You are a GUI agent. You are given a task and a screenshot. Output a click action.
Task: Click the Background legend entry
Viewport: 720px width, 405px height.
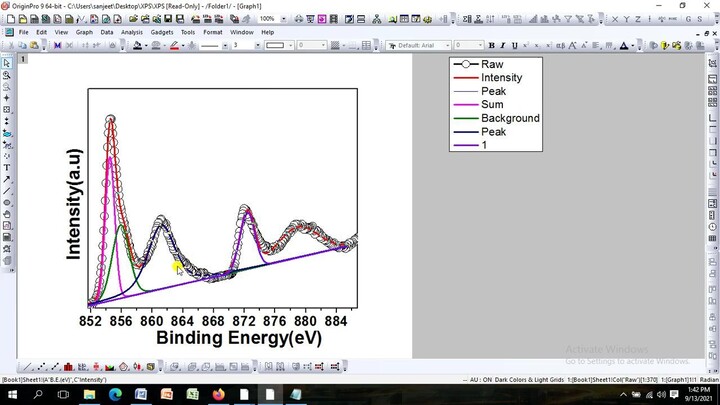[510, 118]
